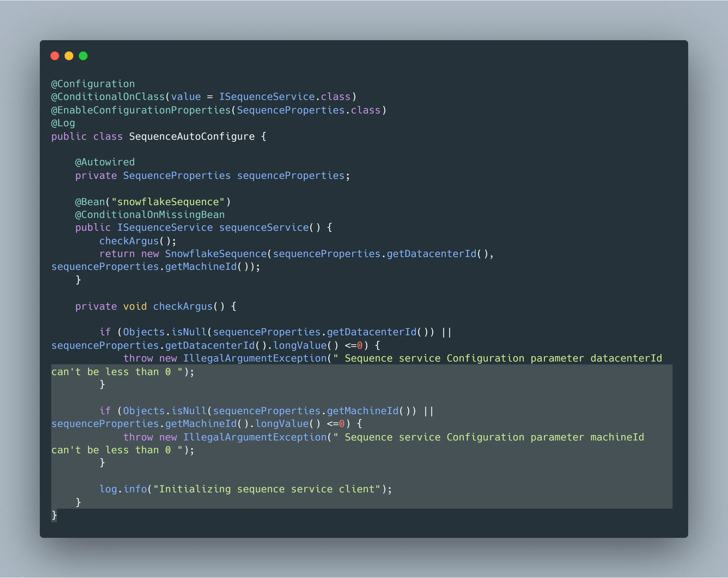
Task: Click the machineId word in exception message
Action: (x=617, y=437)
